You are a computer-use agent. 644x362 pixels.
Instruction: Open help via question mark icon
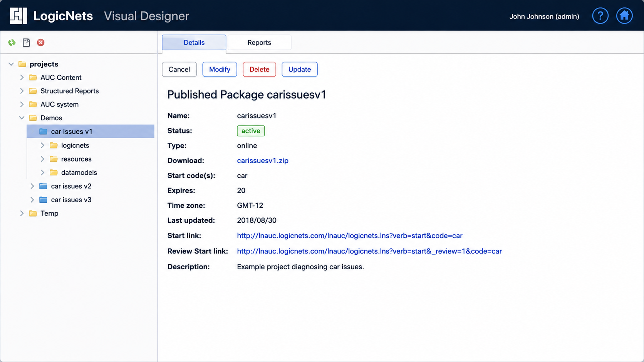(600, 16)
